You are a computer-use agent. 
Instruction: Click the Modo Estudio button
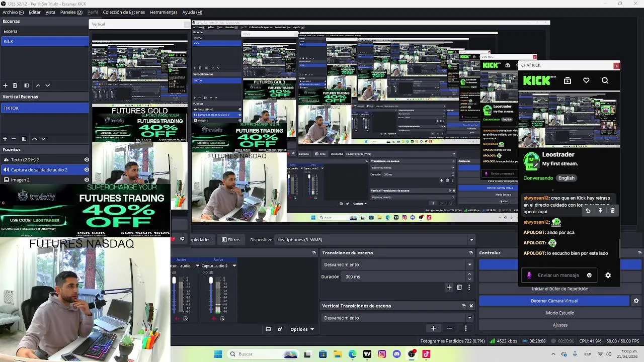pos(560,313)
